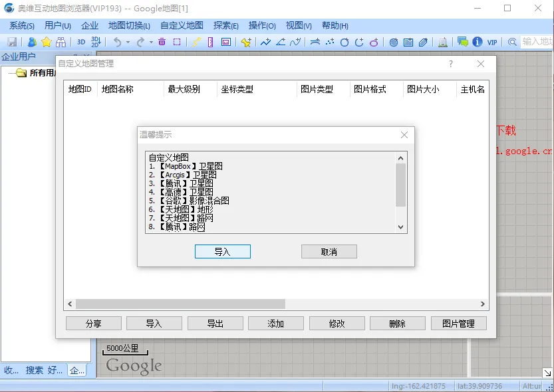Click the magnifier search icon beside address box

click(x=512, y=42)
